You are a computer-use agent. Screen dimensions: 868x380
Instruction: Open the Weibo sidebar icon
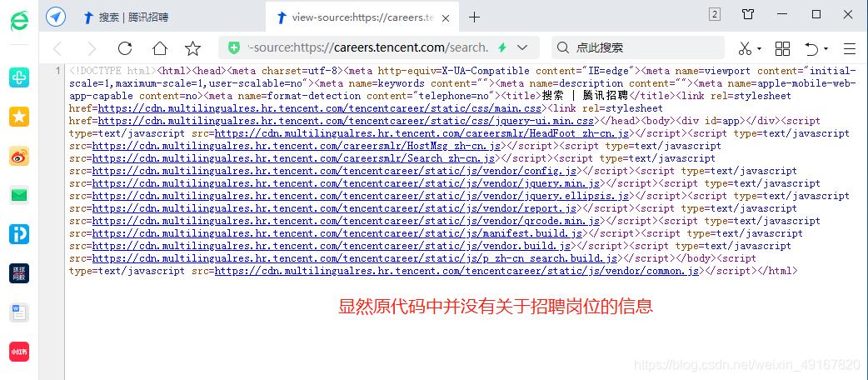click(x=19, y=156)
